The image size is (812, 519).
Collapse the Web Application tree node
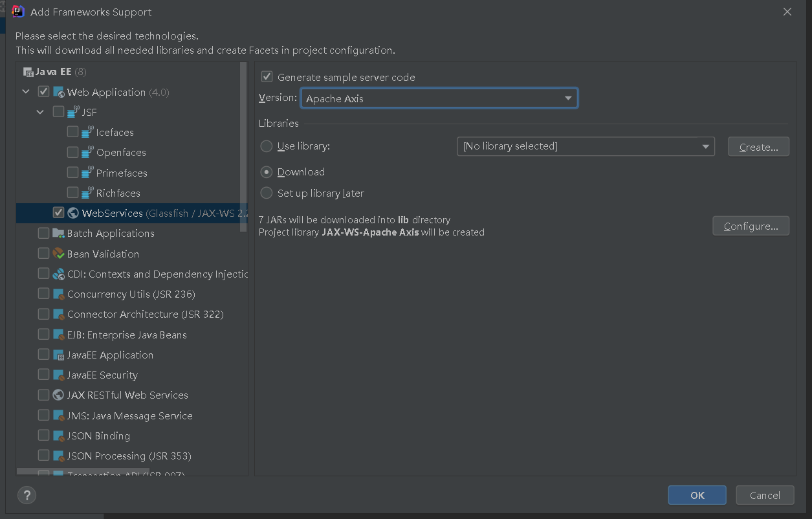[x=26, y=92]
